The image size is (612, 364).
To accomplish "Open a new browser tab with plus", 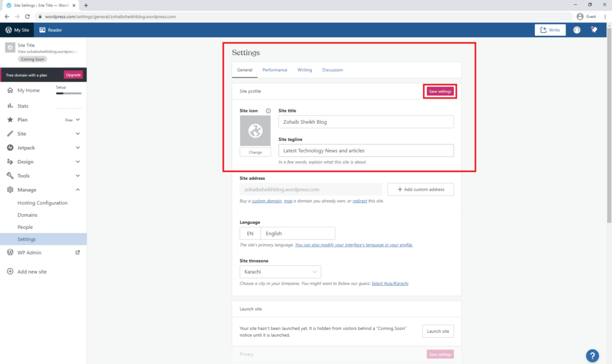I will pyautogui.click(x=86, y=5).
